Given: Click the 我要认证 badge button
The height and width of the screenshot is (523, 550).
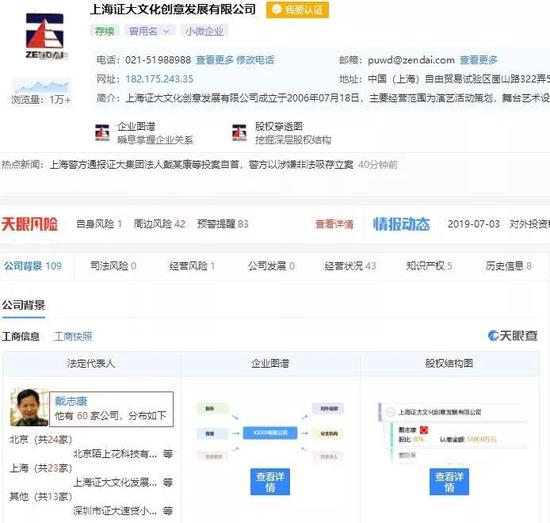Looking at the screenshot, I should click(297, 10).
